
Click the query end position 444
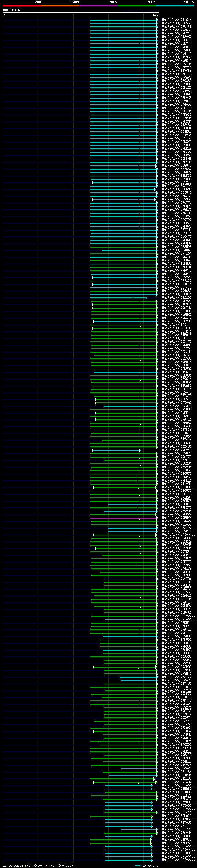155,15
